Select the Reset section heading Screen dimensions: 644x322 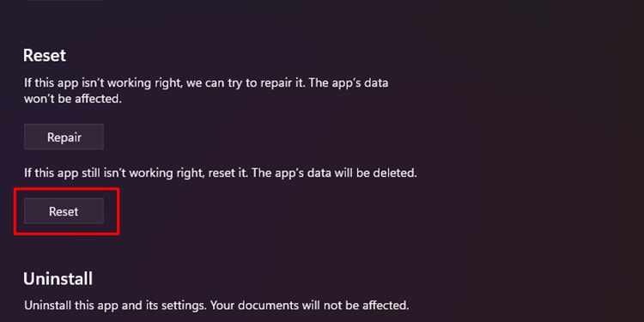(45, 56)
